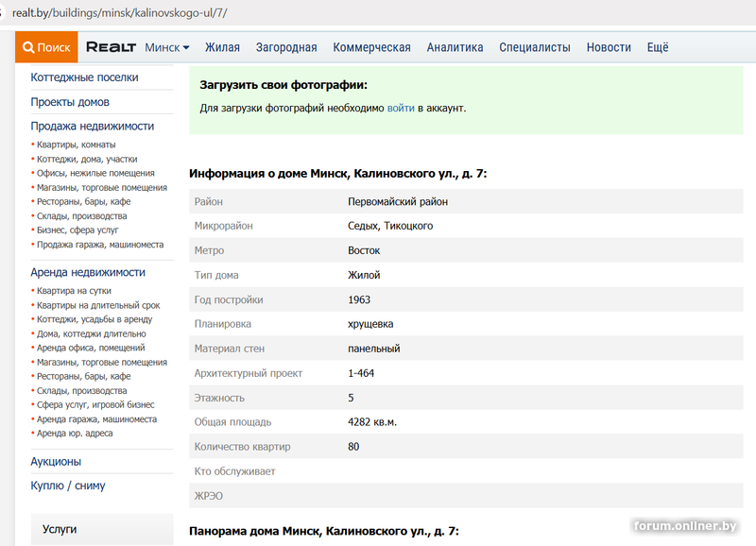Open the Минск city dropdown
756x546 pixels.
(167, 47)
